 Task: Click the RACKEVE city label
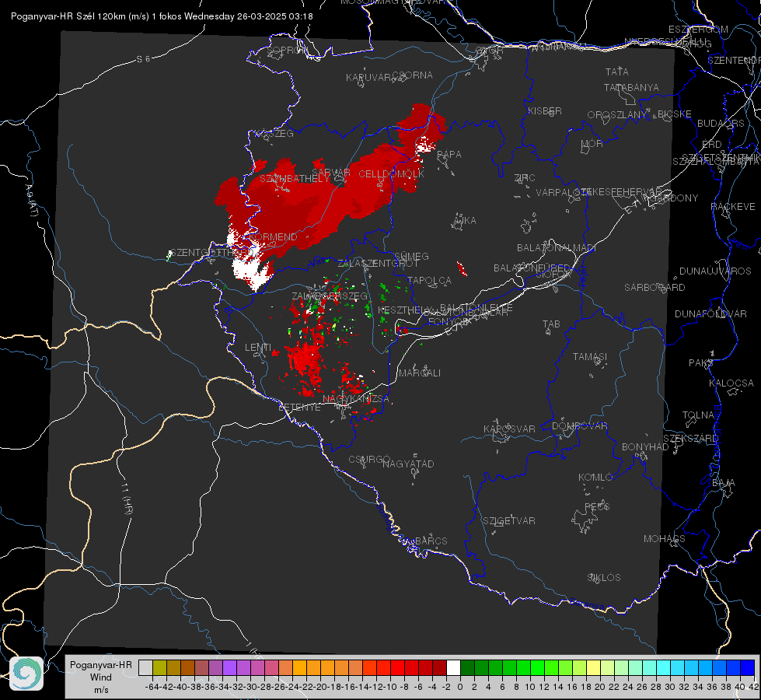(x=733, y=207)
